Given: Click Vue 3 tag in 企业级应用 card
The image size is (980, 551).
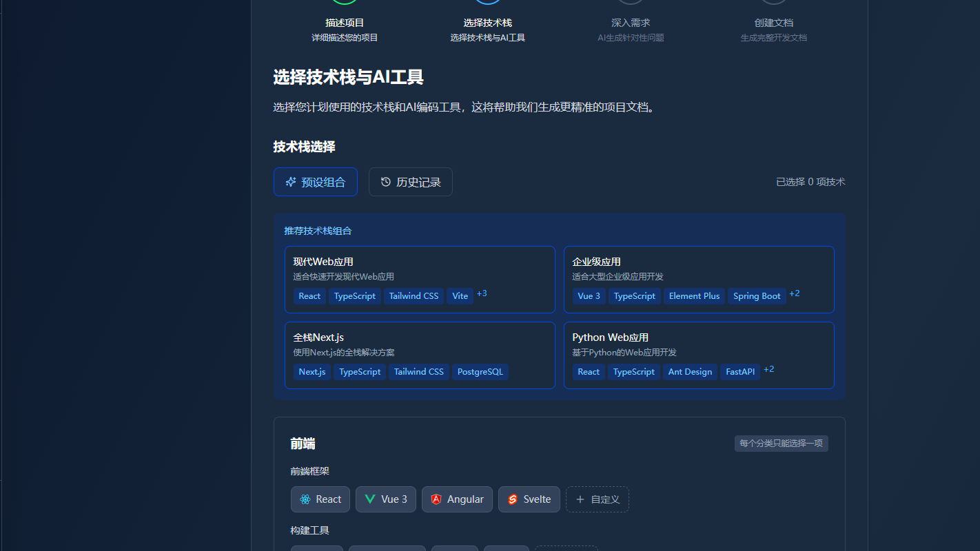Looking at the screenshot, I should (589, 296).
